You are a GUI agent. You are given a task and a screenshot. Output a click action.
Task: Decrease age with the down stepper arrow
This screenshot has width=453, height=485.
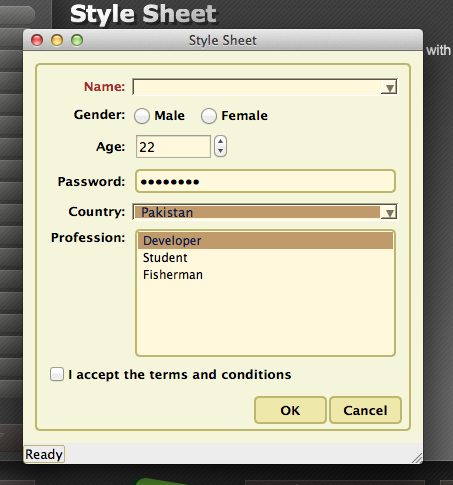220,151
